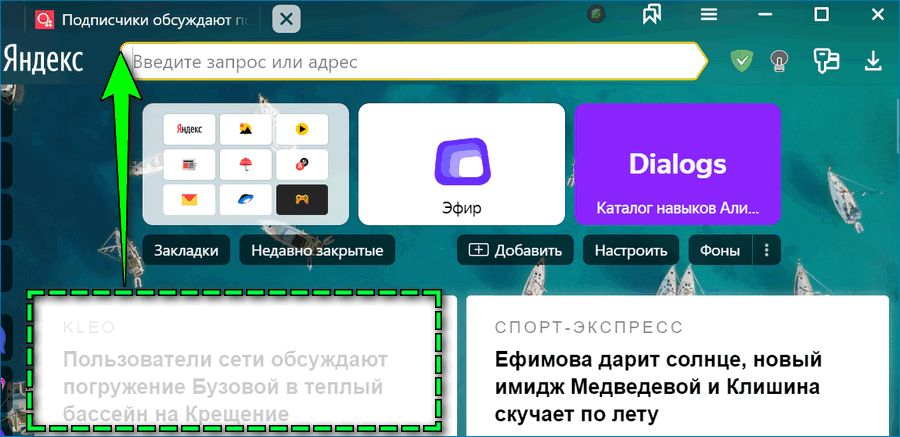900x437 pixels.
Task: Click the round green leaf icon in title bar
Action: tap(597, 14)
